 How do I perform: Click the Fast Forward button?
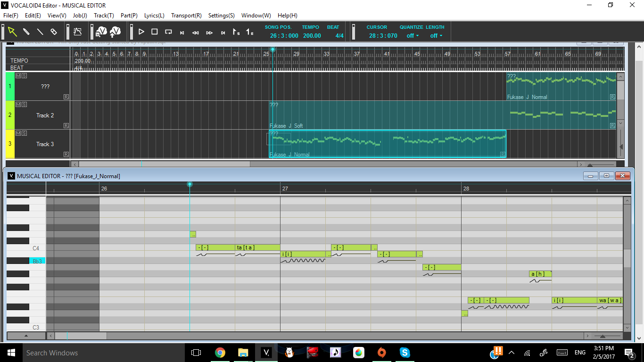[x=209, y=33]
